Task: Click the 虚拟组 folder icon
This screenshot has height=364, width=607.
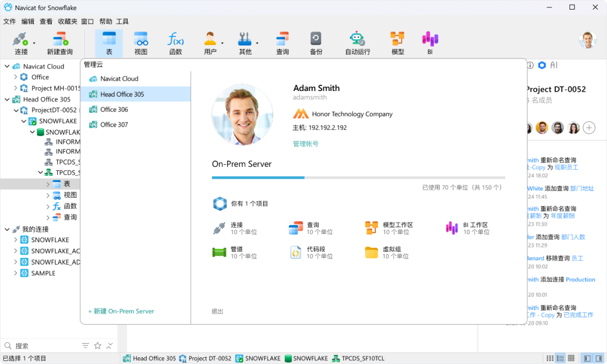Action: click(372, 252)
